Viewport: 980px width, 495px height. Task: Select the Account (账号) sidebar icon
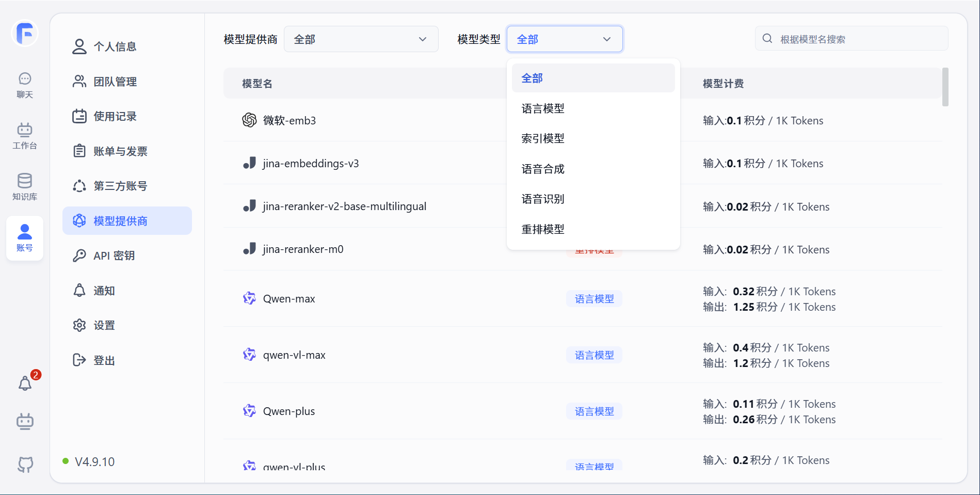pyautogui.click(x=25, y=238)
